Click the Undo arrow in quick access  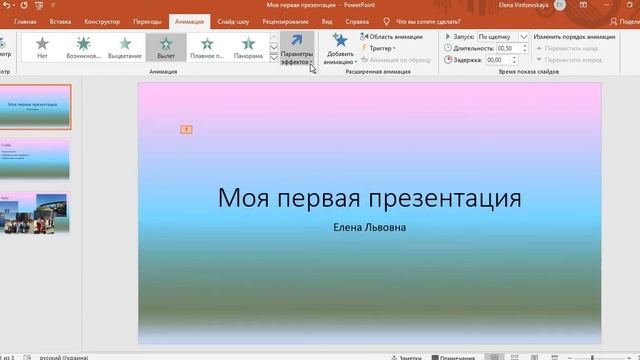coord(7,5)
